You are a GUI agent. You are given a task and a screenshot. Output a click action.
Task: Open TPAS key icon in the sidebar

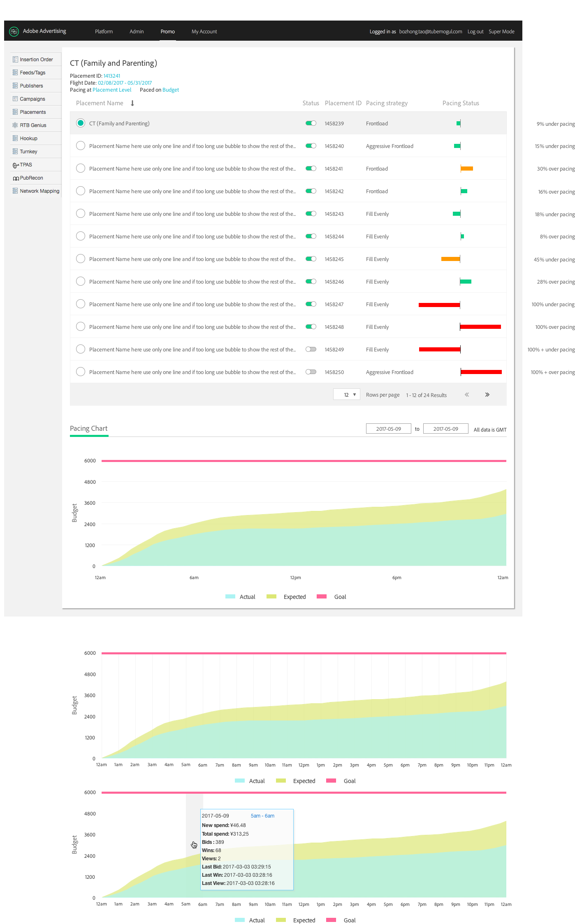(x=16, y=165)
